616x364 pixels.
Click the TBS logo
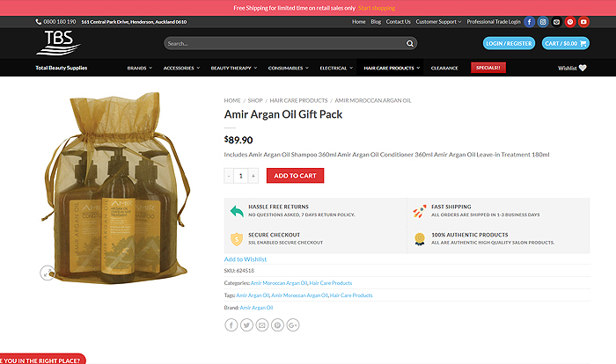point(58,43)
